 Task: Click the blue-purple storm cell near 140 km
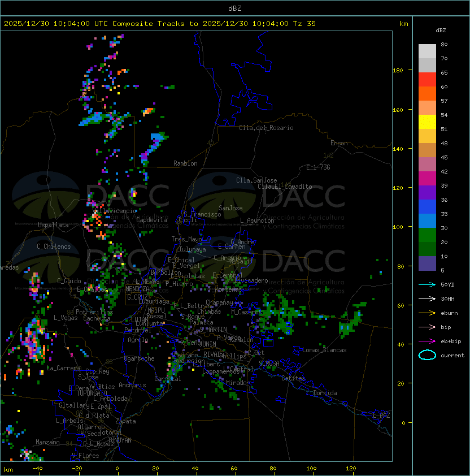point(153,148)
